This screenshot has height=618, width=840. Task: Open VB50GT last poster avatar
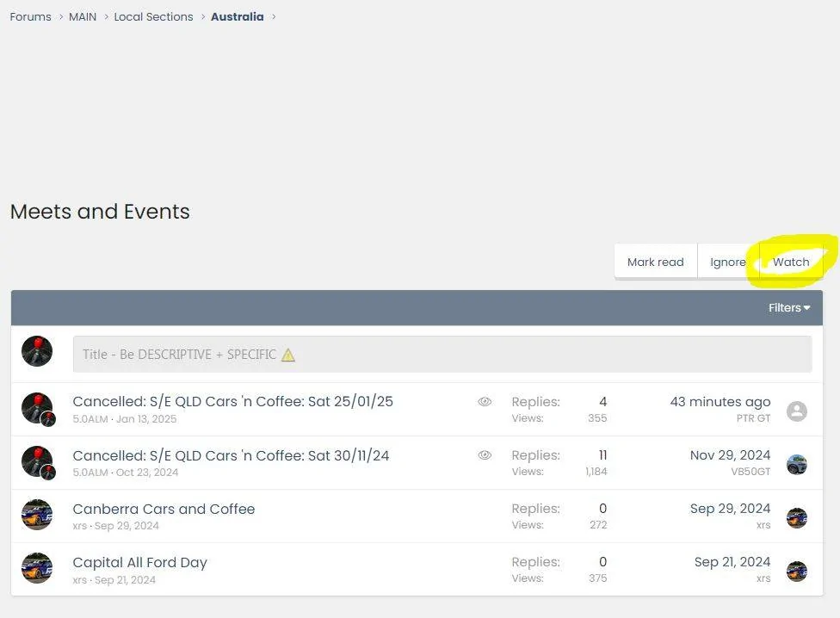(797, 464)
